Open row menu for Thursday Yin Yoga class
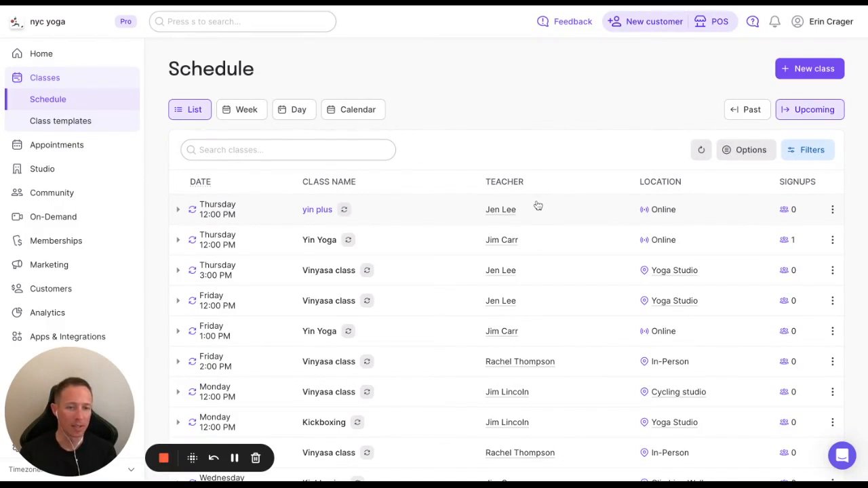Image resolution: width=868 pixels, height=488 pixels. tap(832, 240)
